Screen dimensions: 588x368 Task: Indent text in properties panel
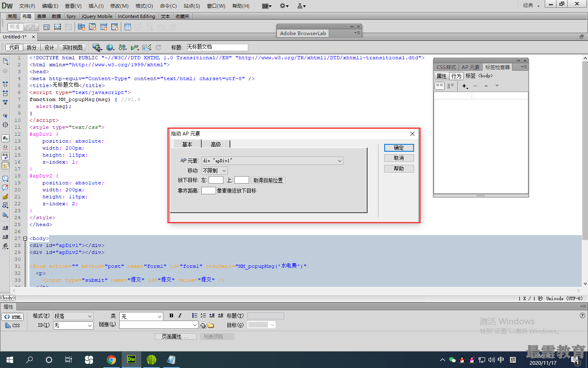[220, 316]
